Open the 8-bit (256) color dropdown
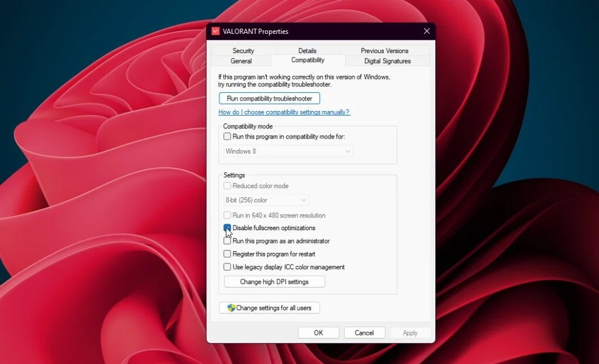599x364 pixels. point(266,200)
